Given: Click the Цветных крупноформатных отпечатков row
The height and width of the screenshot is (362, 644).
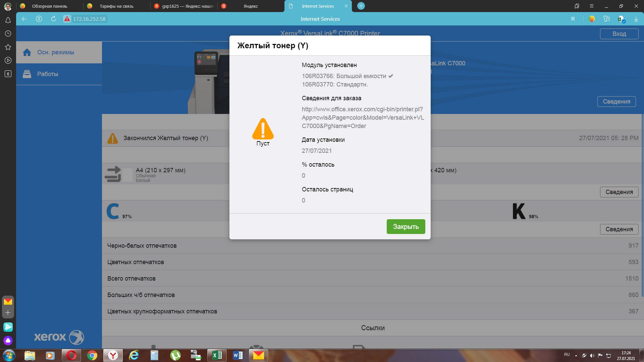Looking at the screenshot, I should (x=373, y=311).
